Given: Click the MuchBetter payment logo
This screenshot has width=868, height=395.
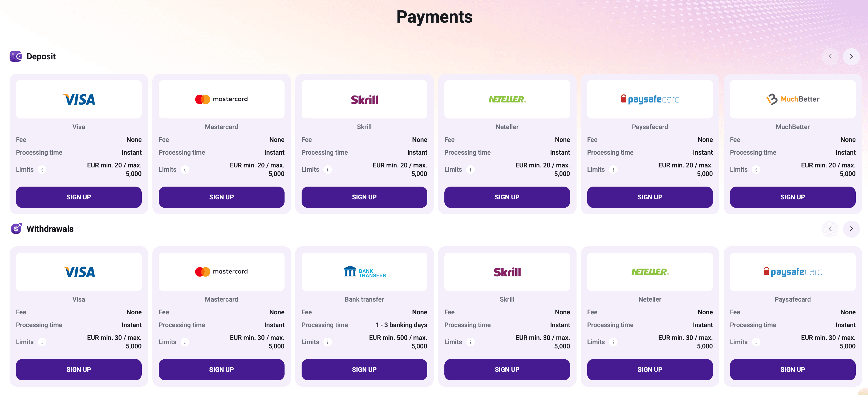Looking at the screenshot, I should click(793, 99).
